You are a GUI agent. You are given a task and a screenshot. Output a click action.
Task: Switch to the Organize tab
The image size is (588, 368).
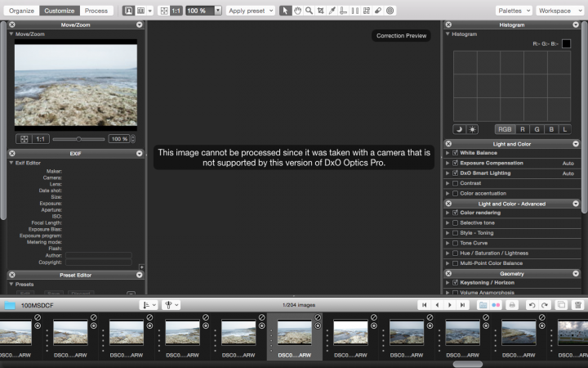click(x=21, y=11)
